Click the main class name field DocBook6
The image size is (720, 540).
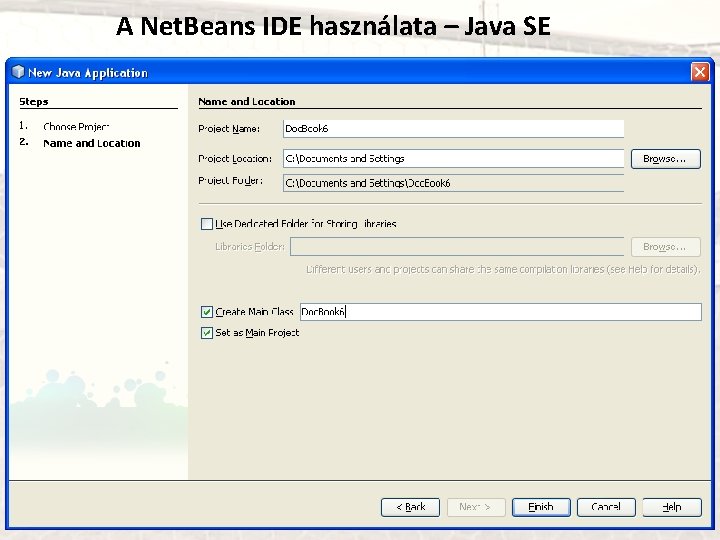click(501, 312)
